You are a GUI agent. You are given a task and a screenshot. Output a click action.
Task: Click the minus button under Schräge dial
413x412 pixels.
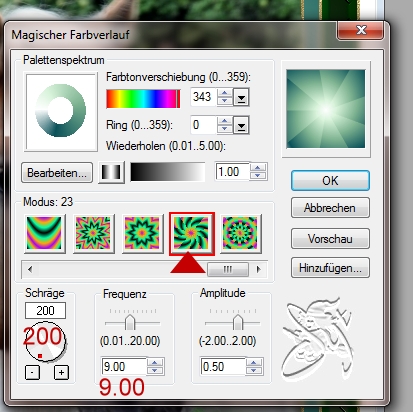(x=32, y=372)
